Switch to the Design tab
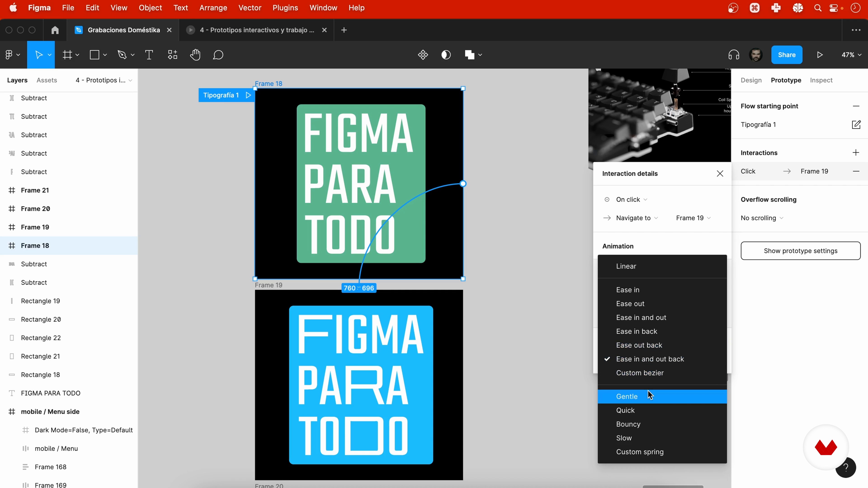This screenshot has height=488, width=868. coord(751,80)
